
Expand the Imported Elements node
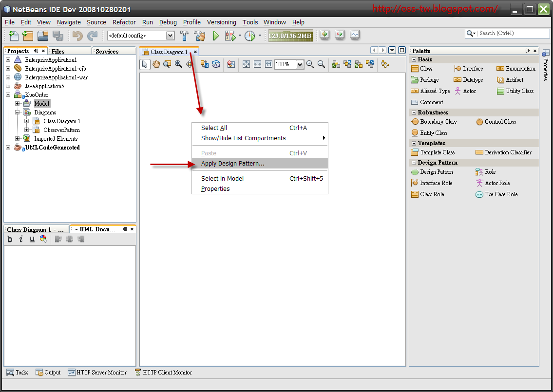[17, 139]
